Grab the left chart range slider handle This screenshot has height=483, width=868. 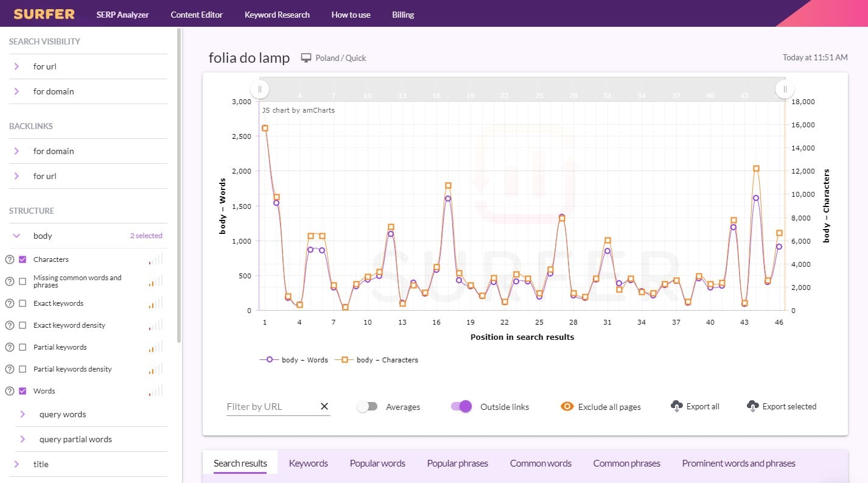(x=260, y=90)
